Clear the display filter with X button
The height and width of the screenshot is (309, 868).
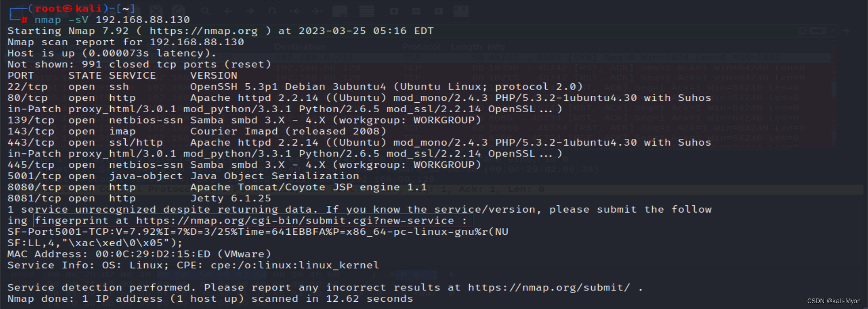pos(803,31)
